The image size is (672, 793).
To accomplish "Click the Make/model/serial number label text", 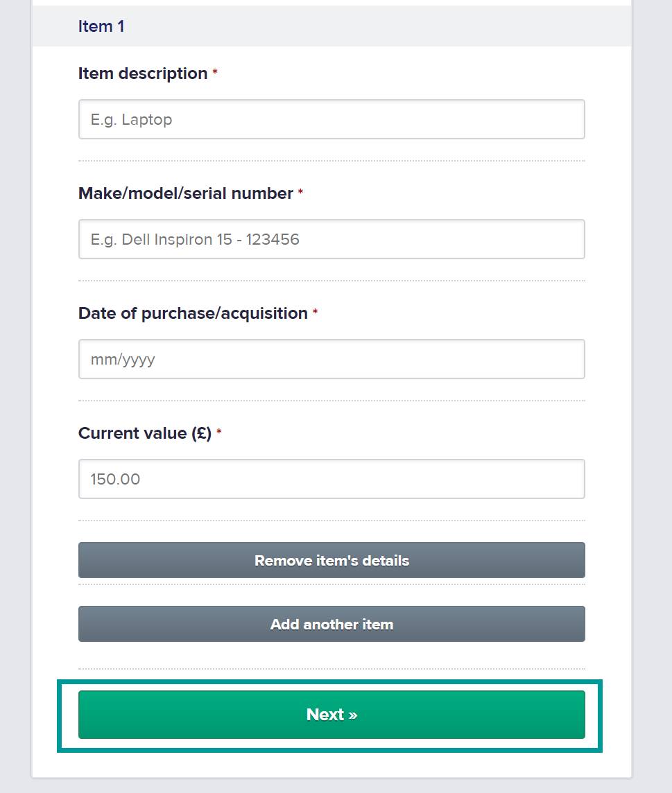I will pyautogui.click(x=186, y=193).
